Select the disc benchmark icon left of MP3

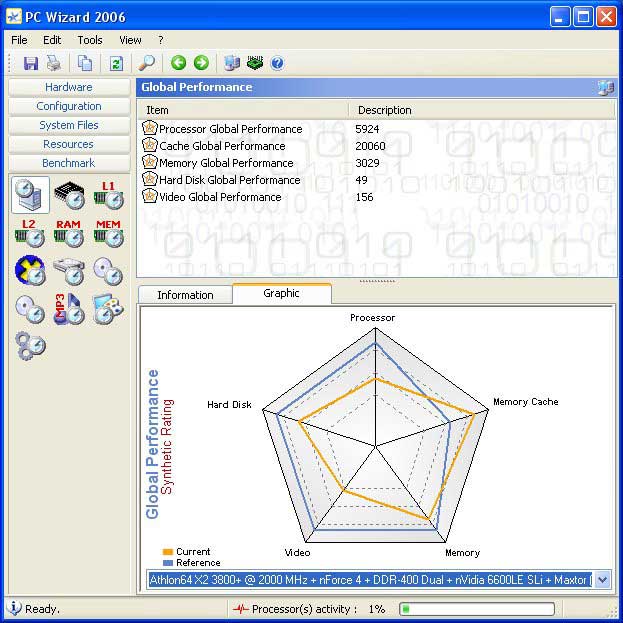coord(30,309)
